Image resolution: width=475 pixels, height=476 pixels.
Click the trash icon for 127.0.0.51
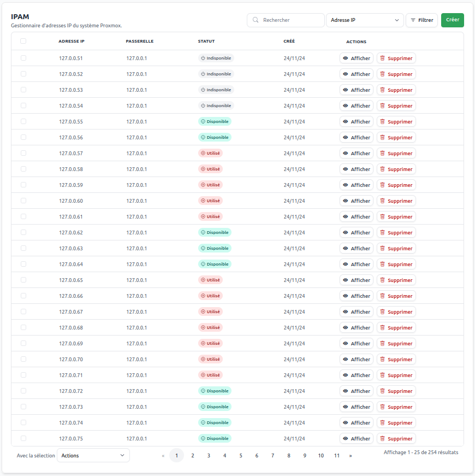pyautogui.click(x=383, y=58)
